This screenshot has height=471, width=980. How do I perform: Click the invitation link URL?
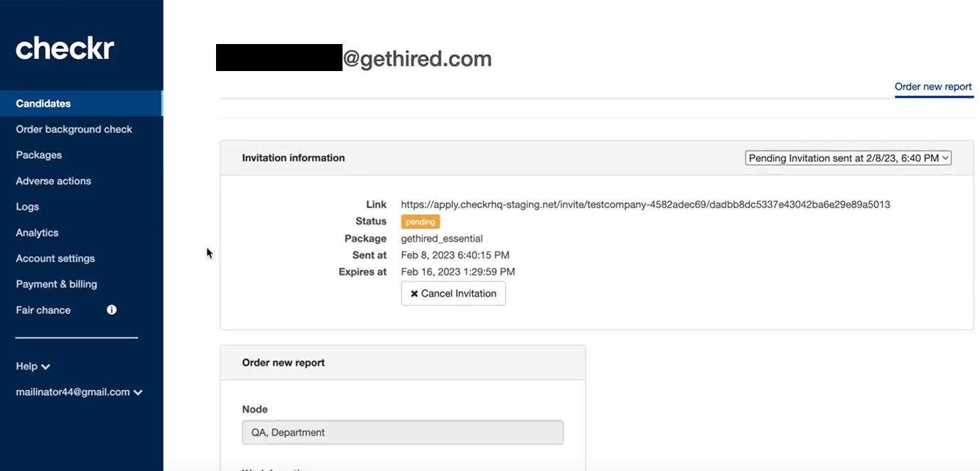pyautogui.click(x=645, y=205)
